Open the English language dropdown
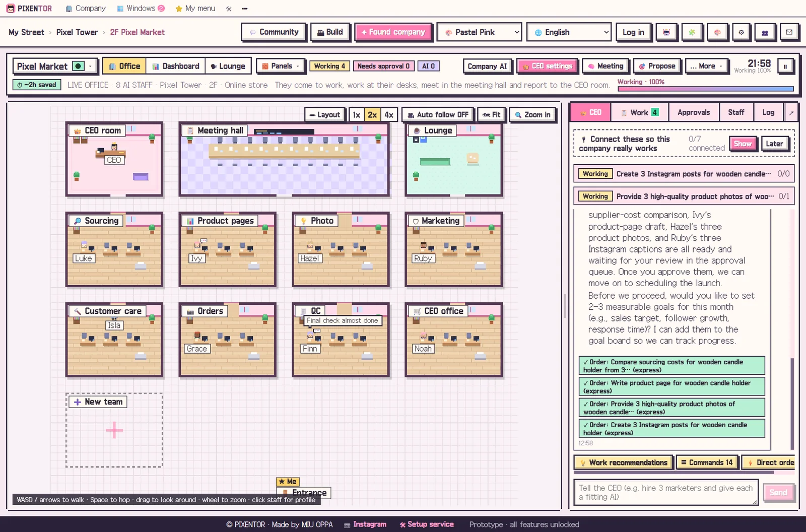Image resolution: width=806 pixels, height=532 pixels. pos(569,32)
